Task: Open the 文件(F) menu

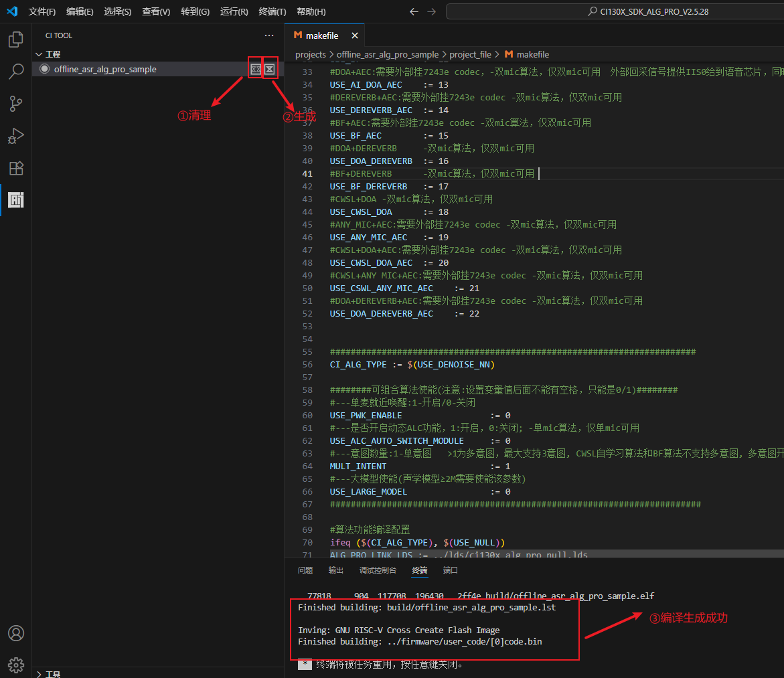Action: [x=42, y=12]
